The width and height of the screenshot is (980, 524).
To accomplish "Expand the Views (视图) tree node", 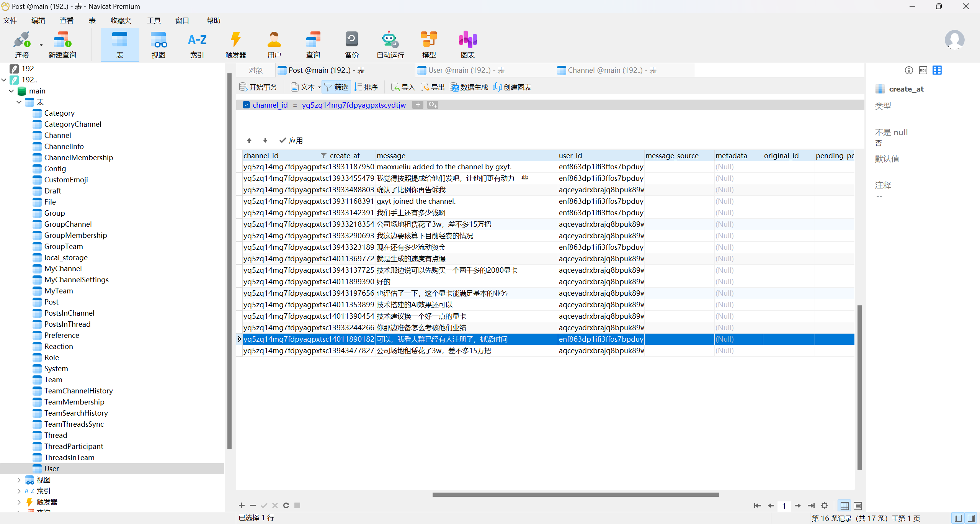I will point(19,480).
